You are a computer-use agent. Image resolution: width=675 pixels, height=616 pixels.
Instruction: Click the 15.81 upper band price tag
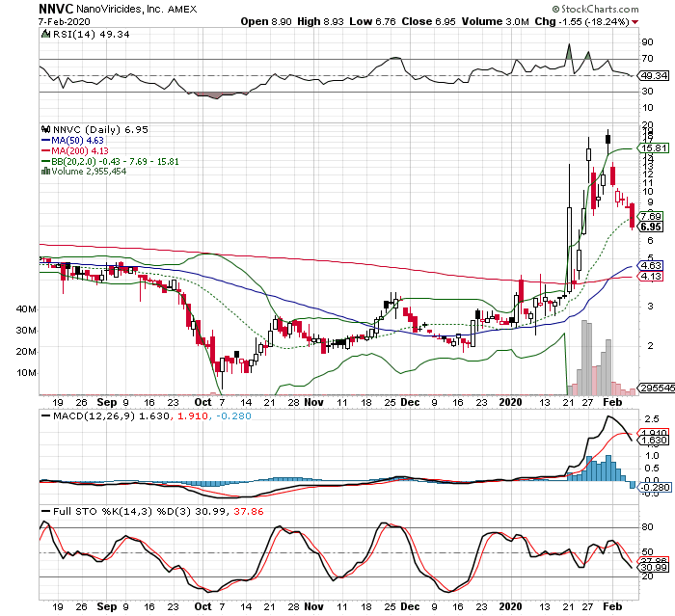[653, 148]
